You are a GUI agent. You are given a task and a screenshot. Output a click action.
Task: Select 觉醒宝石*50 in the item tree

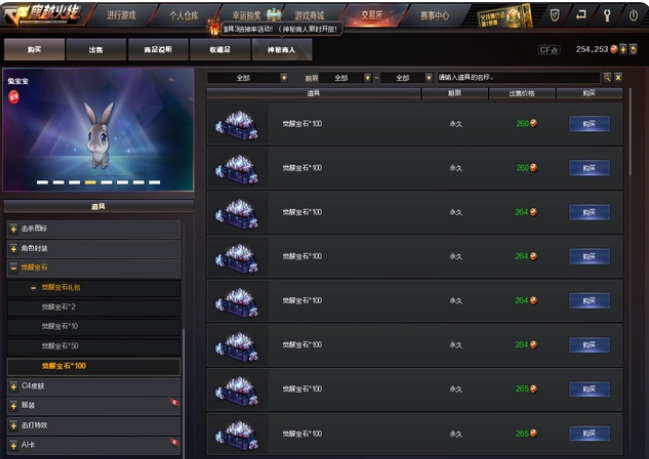tap(60, 346)
